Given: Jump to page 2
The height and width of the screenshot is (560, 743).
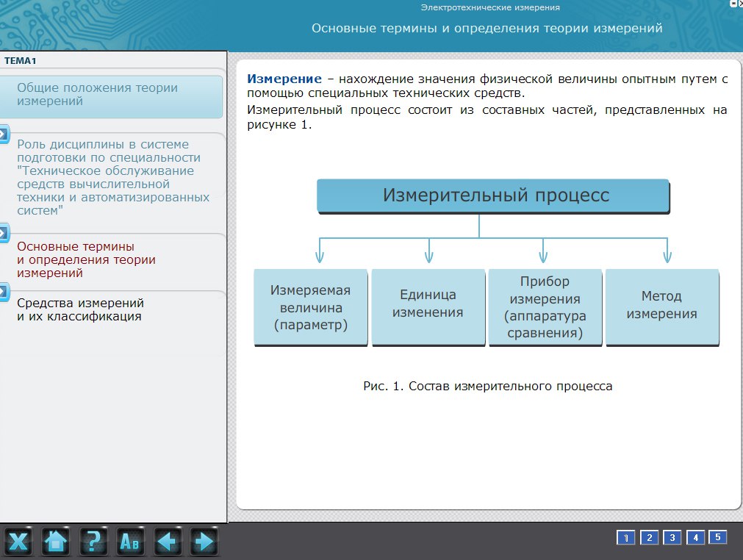Looking at the screenshot, I should tap(648, 538).
